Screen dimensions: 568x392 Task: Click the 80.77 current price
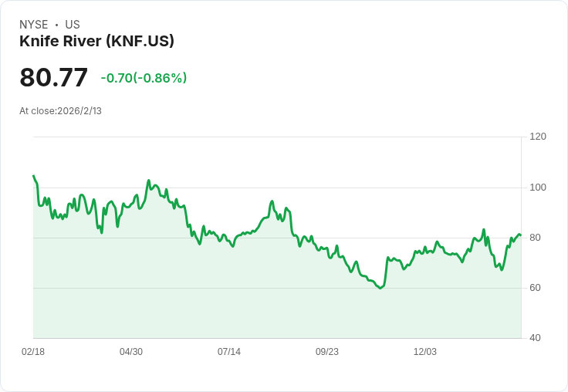pyautogui.click(x=53, y=77)
